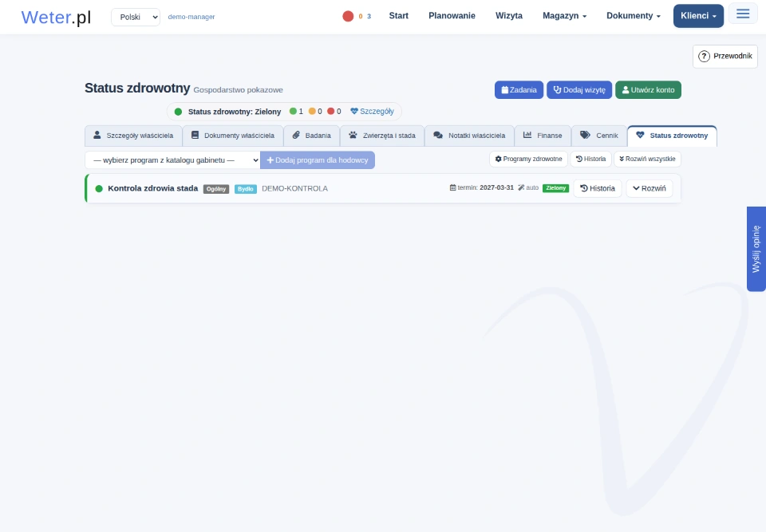Switch to Notatki właściciela tab
Screen dimensions: 766x532
[x=469, y=136]
